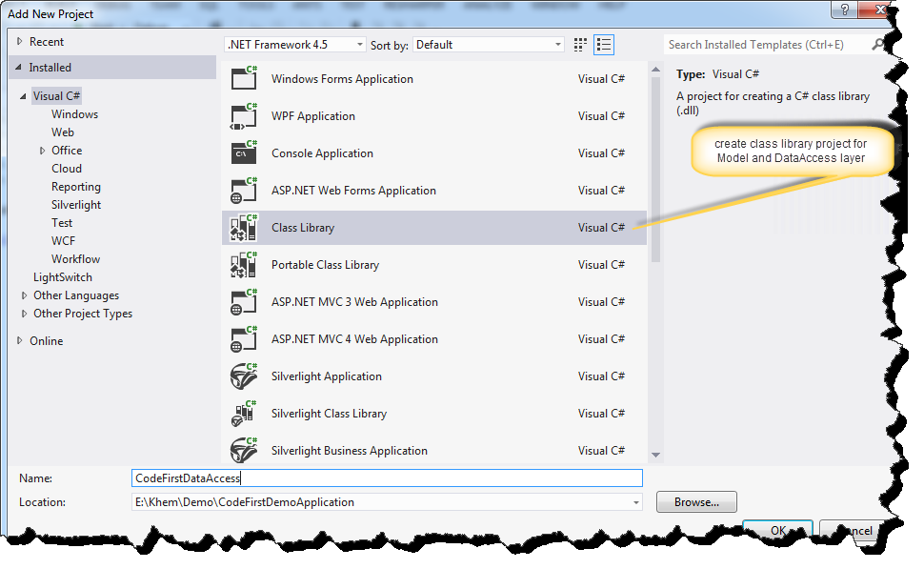Select the Visual C# tree node

pos(56,96)
